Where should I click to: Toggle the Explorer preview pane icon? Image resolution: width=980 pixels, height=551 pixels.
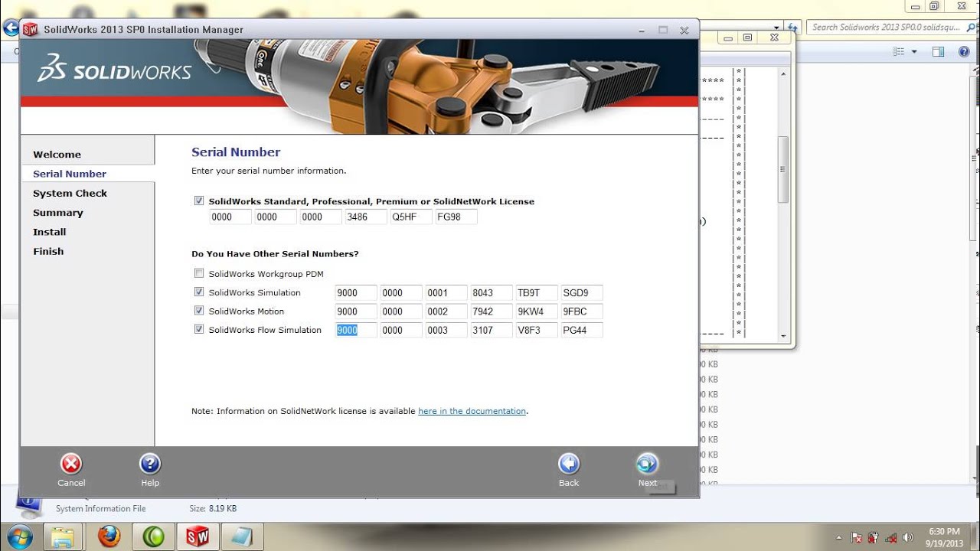click(939, 51)
